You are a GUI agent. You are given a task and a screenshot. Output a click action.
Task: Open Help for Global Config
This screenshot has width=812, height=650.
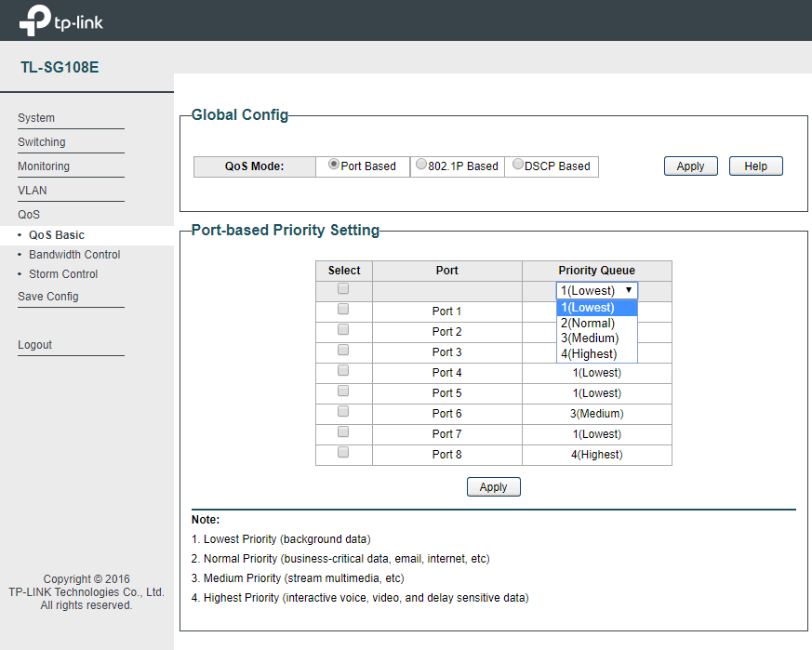[x=755, y=166]
